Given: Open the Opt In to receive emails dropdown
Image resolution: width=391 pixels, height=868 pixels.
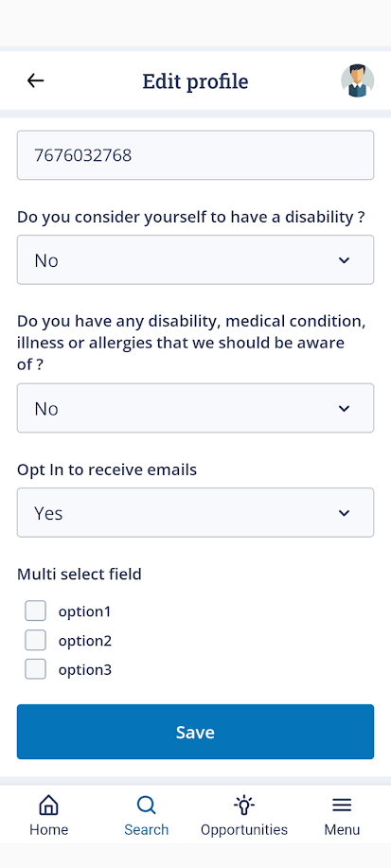Looking at the screenshot, I should (195, 513).
